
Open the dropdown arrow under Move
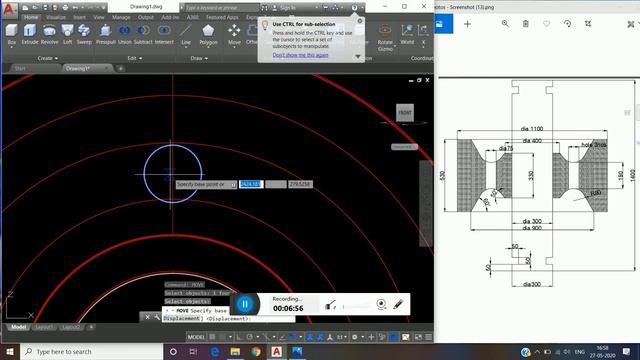(234, 47)
